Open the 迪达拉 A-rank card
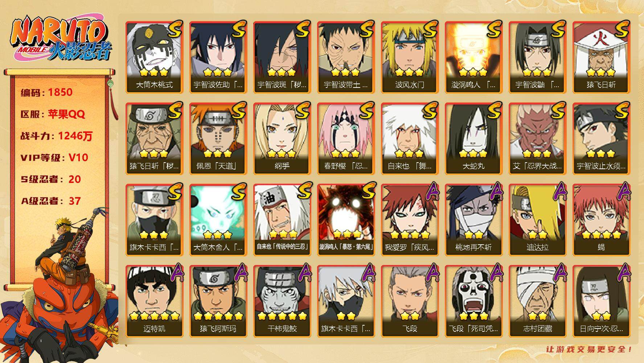Viewport: 644px width, 363px height. pos(538,220)
